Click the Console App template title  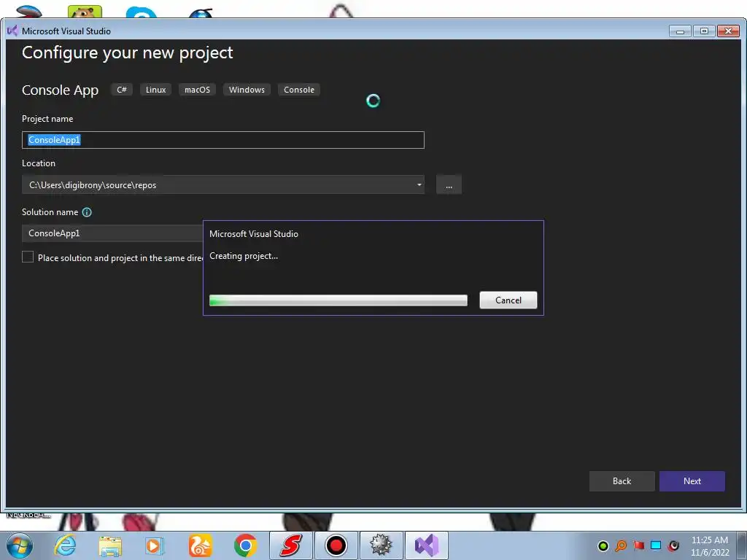[x=60, y=90]
